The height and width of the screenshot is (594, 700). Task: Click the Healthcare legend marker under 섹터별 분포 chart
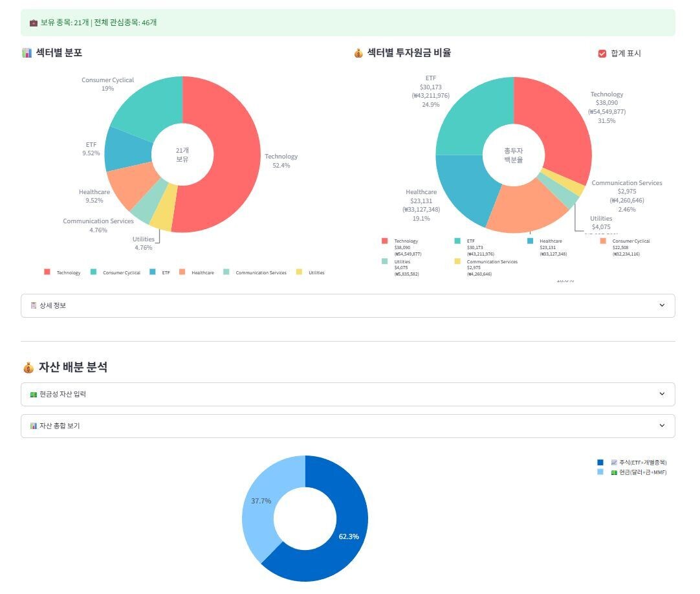coord(182,272)
